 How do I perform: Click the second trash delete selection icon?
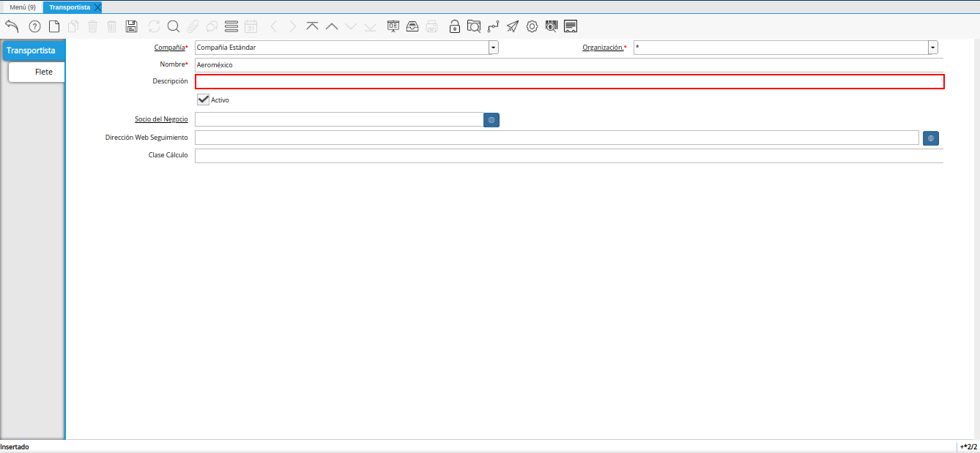tap(112, 26)
